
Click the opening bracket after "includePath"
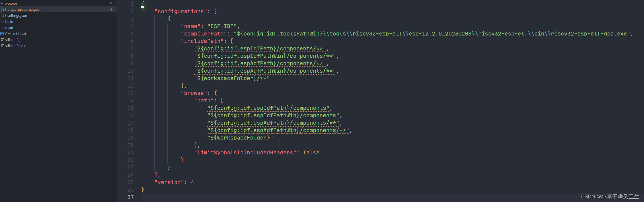[232, 41]
